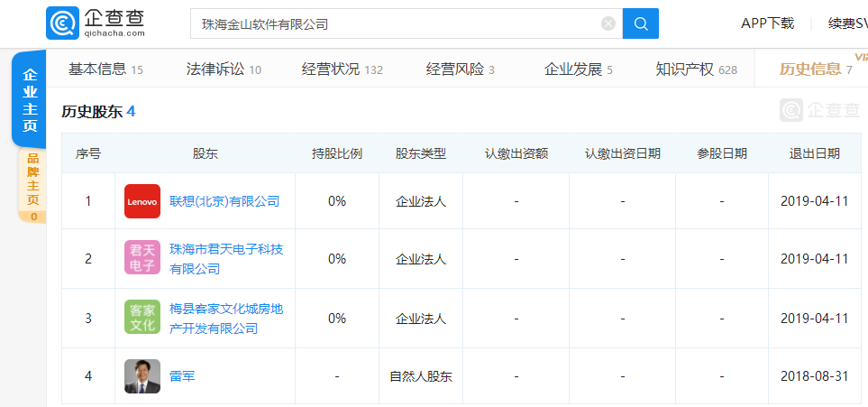This screenshot has width=868, height=407.
Task: Click 企业法人 in the 君天电子 row
Action: pyautogui.click(x=421, y=259)
